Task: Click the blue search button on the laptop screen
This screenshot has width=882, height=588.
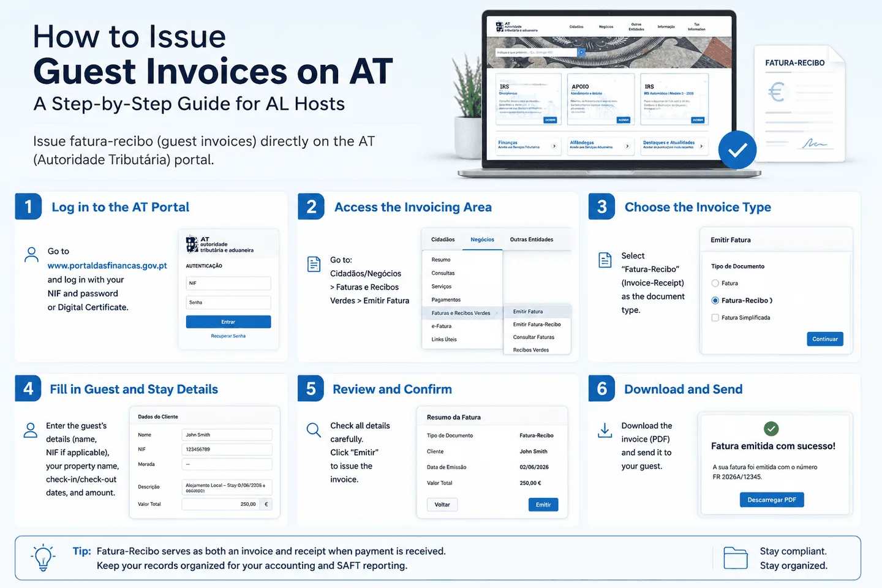Action: pyautogui.click(x=581, y=53)
